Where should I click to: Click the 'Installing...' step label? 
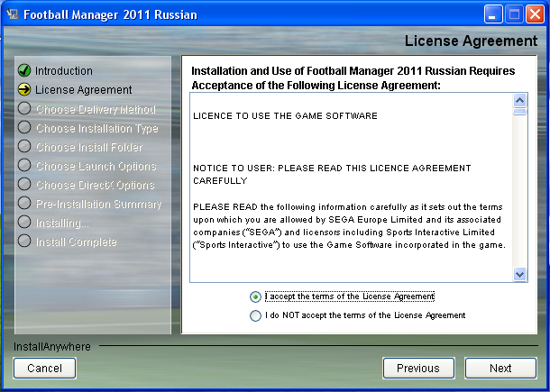point(62,223)
